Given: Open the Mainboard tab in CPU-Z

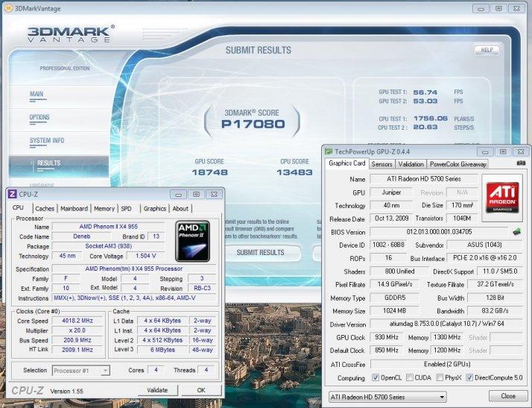Looking at the screenshot, I should (x=74, y=209).
